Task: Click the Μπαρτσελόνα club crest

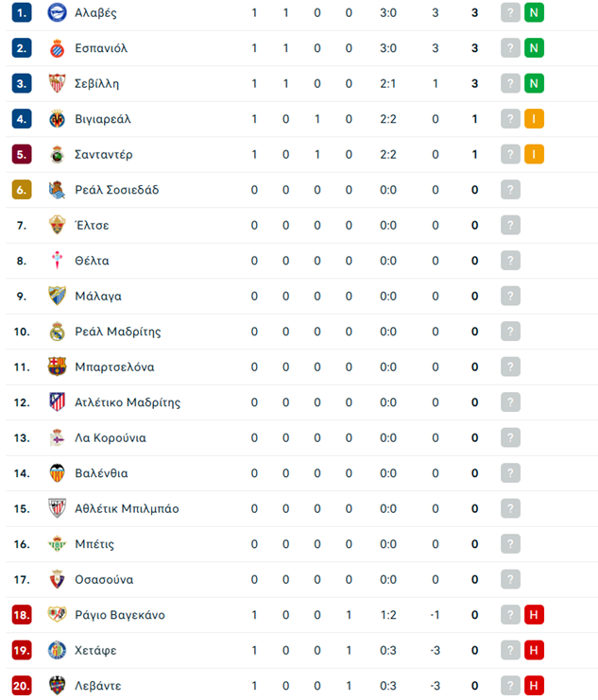Action: [x=58, y=367]
